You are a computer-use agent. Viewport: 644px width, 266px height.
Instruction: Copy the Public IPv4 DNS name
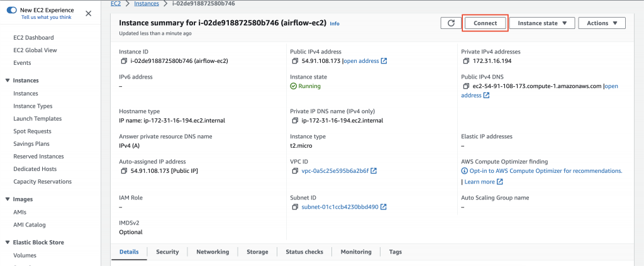[466, 86]
